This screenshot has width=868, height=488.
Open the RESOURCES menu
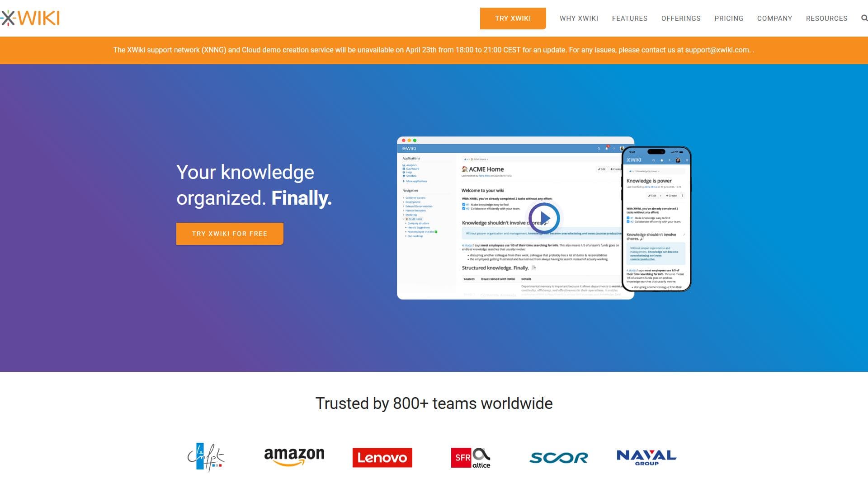click(x=826, y=19)
